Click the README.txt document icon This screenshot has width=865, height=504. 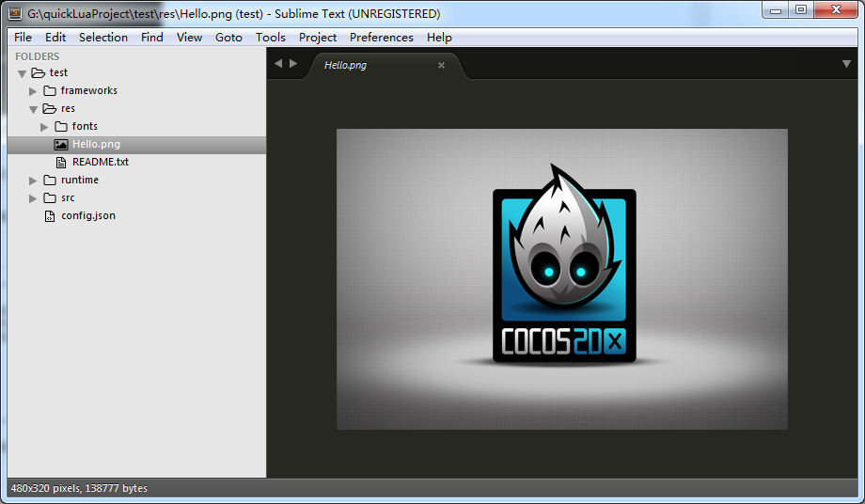click(61, 162)
